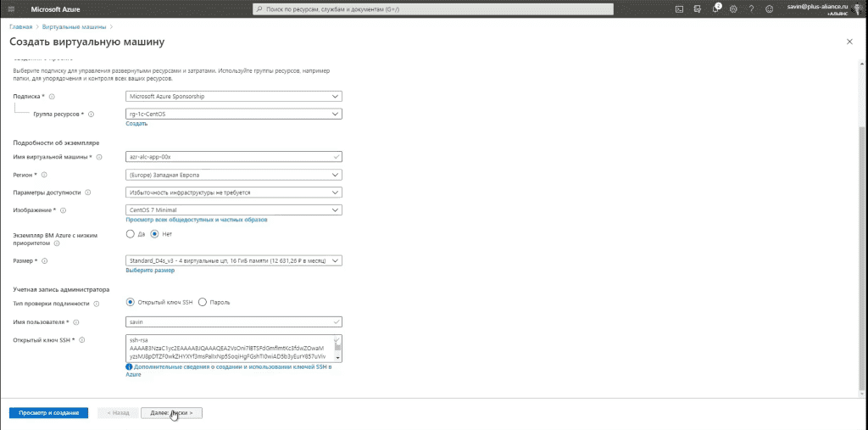Image resolution: width=868 pixels, height=430 pixels.
Task: Click the SSH key box scrollbar
Action: pos(338,348)
